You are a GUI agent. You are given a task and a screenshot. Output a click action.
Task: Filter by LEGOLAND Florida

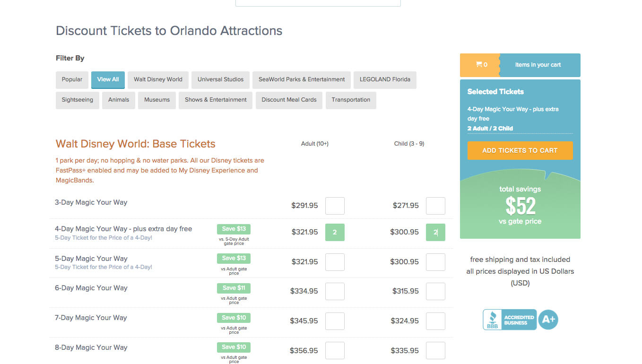385,79
